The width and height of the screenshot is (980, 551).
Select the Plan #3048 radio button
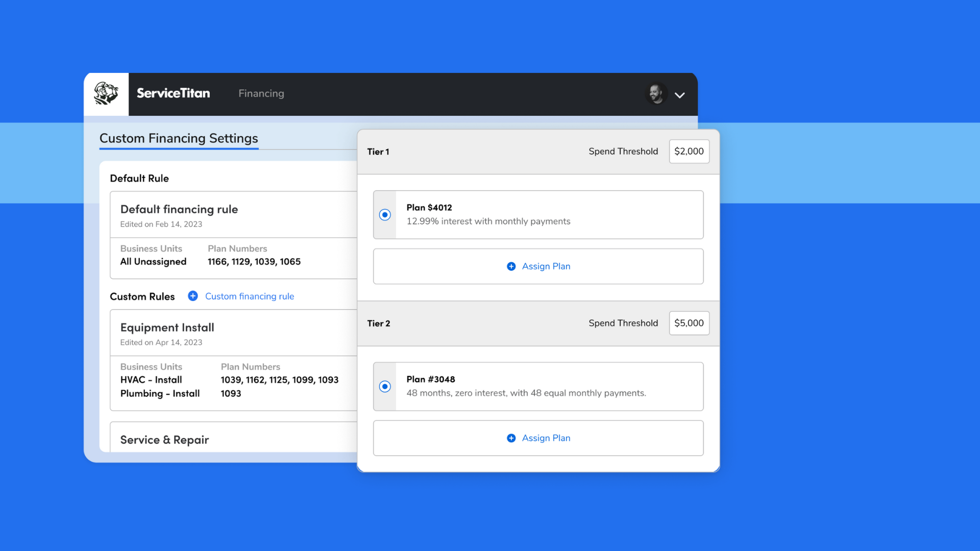coord(385,387)
